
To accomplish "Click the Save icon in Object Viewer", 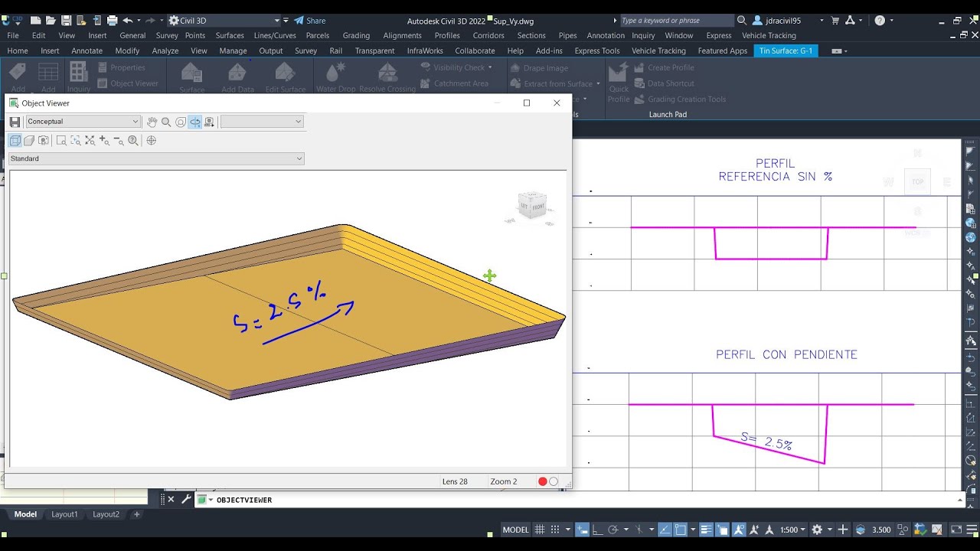I will (x=15, y=122).
